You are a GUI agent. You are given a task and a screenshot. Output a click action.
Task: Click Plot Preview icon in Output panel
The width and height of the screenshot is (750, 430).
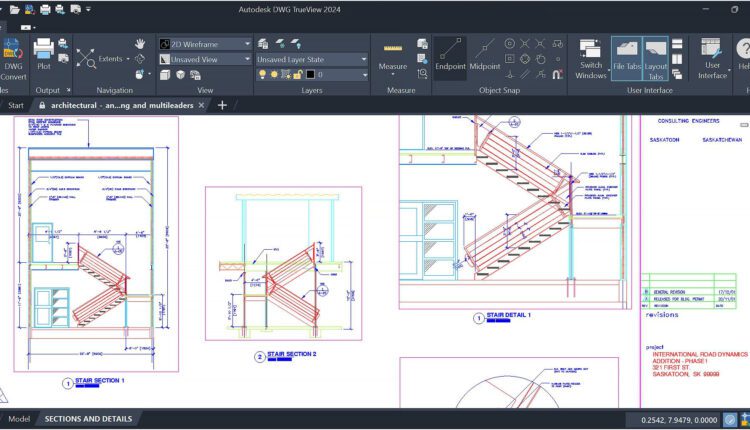(63, 58)
